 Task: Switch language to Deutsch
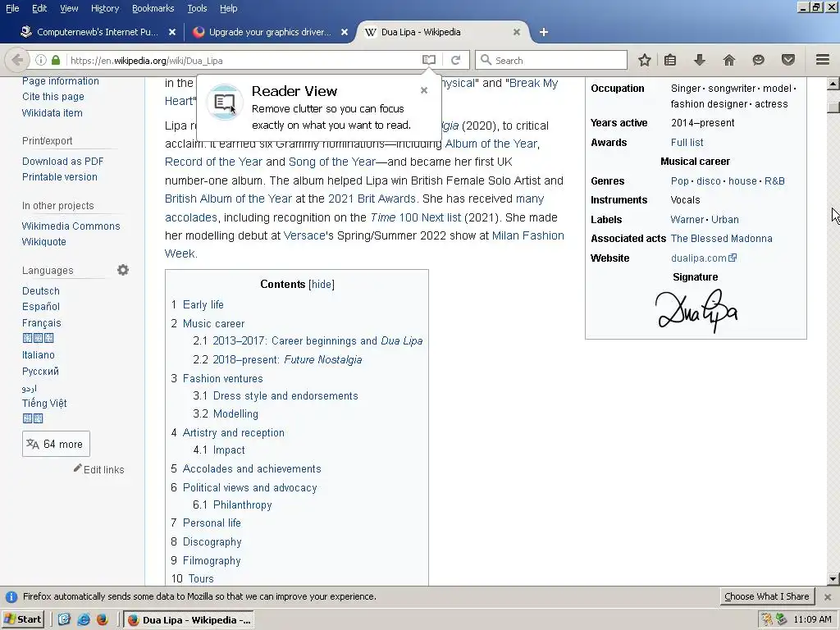41,291
